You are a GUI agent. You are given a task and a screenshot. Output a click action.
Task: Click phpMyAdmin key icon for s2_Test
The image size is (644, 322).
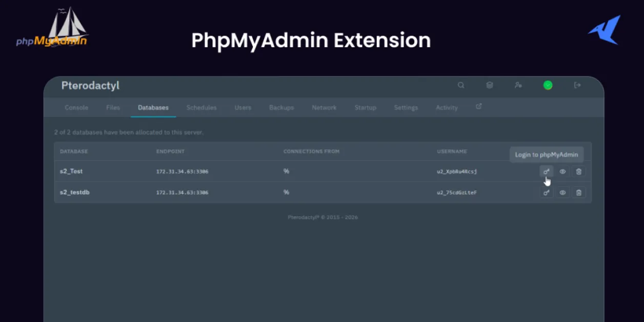click(547, 172)
